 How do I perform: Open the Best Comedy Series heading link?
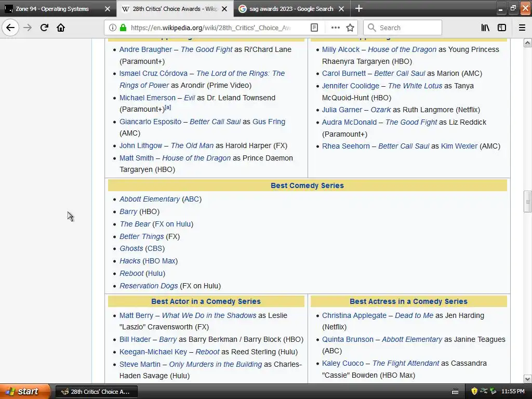click(x=307, y=185)
